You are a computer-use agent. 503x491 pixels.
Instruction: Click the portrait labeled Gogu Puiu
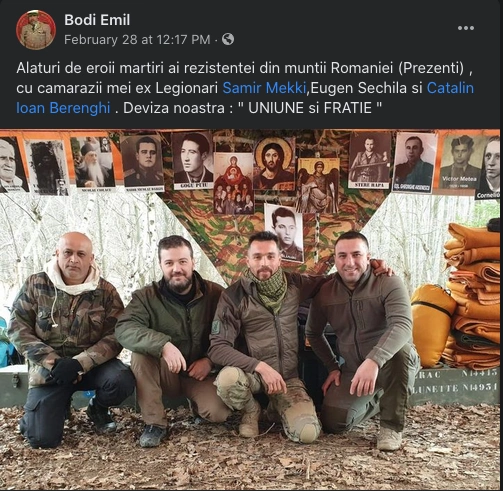click(x=193, y=161)
